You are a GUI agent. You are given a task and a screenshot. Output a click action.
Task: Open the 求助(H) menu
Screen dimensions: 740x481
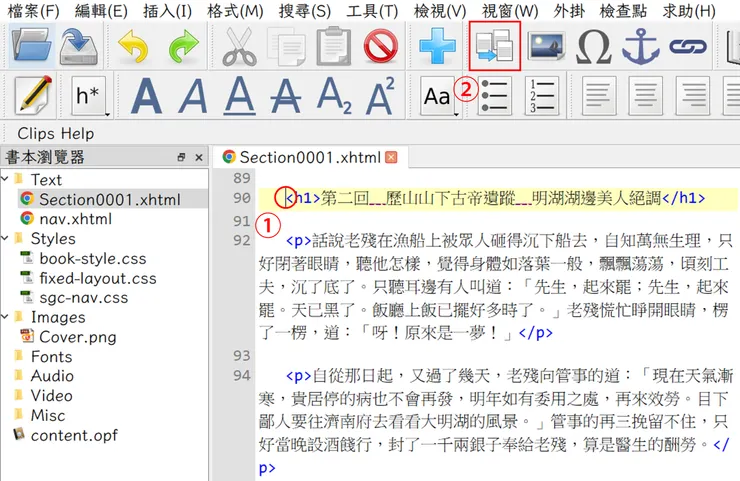689,11
